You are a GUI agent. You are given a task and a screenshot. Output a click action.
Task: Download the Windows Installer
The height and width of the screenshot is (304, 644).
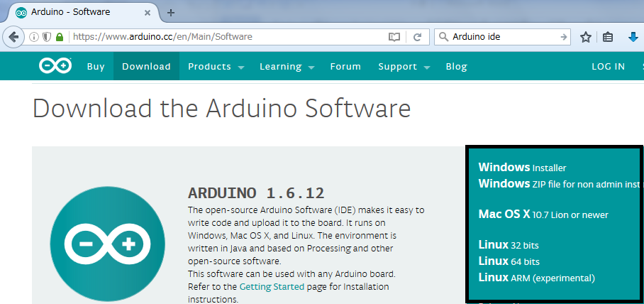click(x=522, y=168)
